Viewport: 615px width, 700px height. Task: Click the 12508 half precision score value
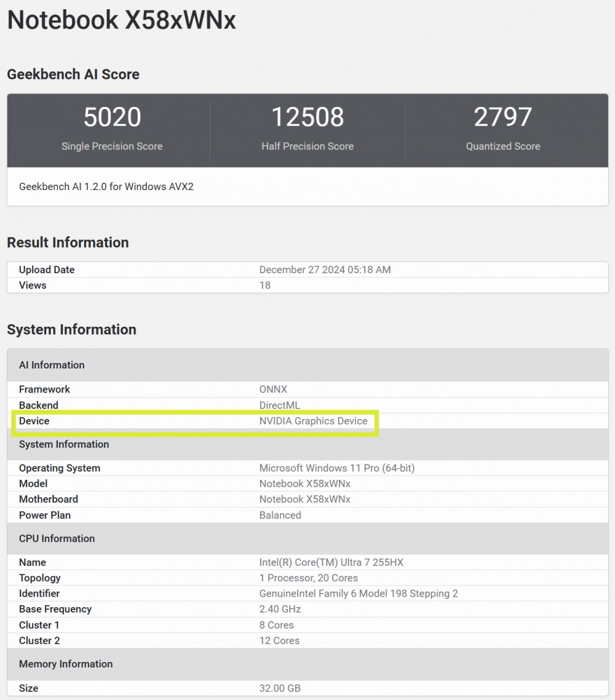coord(307,117)
